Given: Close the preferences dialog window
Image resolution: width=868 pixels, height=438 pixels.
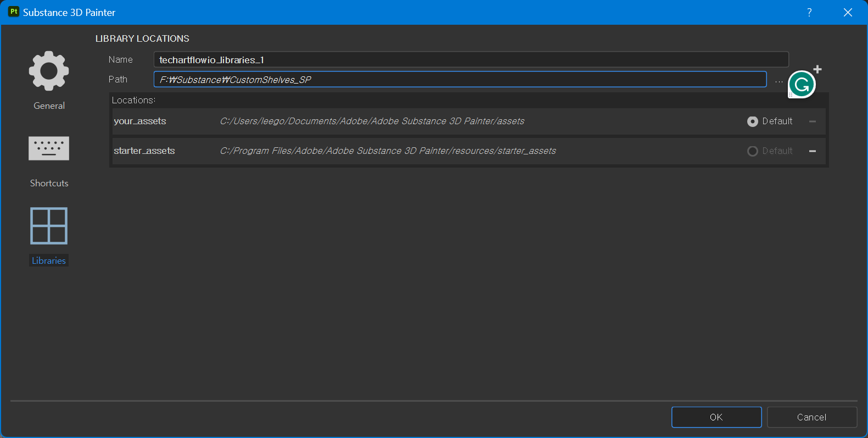Looking at the screenshot, I should tap(848, 12).
